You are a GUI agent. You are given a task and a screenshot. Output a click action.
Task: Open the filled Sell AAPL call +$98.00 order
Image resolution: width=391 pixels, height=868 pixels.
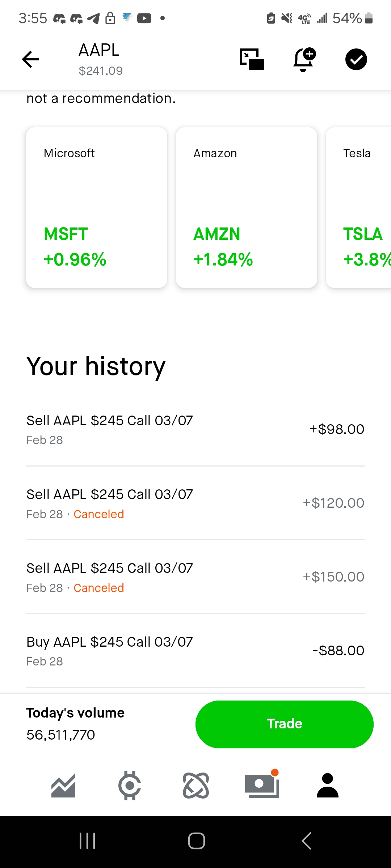(x=195, y=429)
